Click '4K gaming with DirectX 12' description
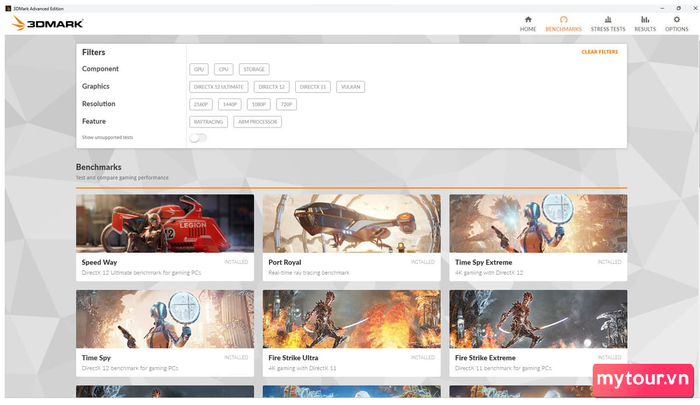Image resolution: width=700 pixels, height=405 pixels. (x=489, y=272)
